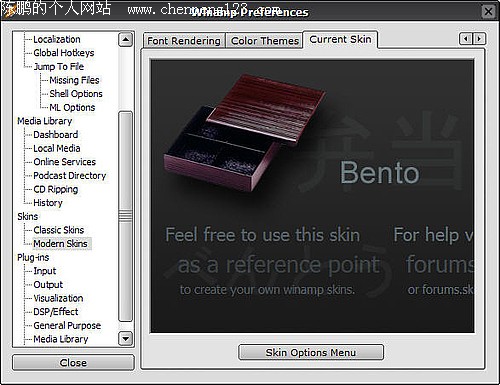The image size is (500, 385).
Task: Select Online Services tree item
Action: 64,162
